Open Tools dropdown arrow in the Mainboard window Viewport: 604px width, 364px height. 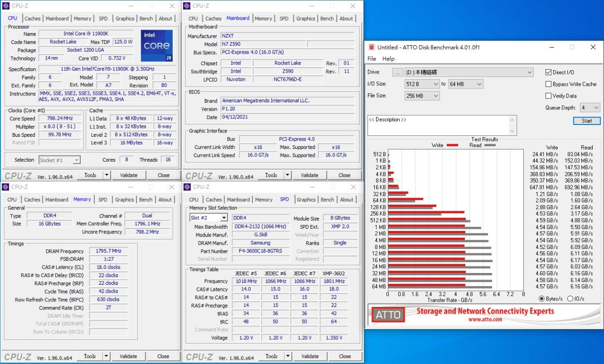[x=287, y=175]
